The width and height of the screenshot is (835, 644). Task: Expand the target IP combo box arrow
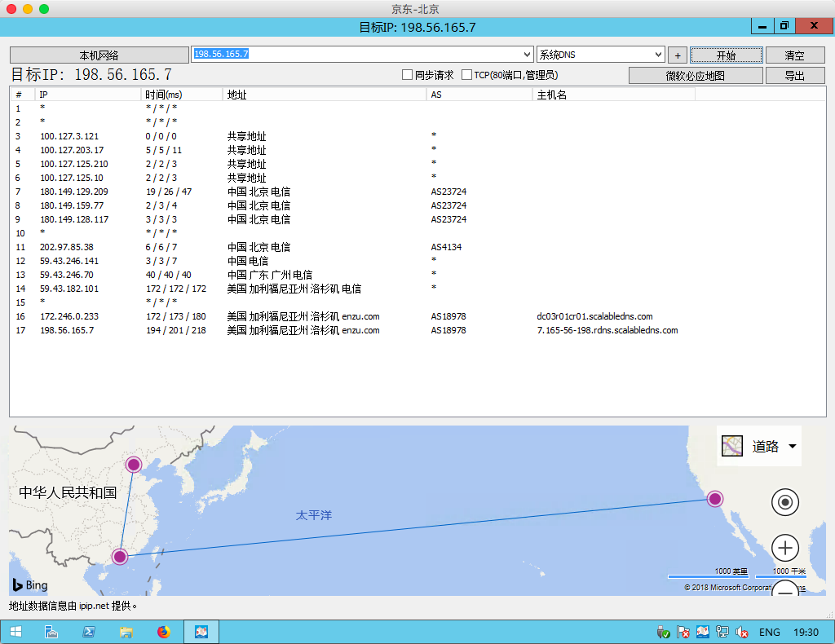click(527, 55)
